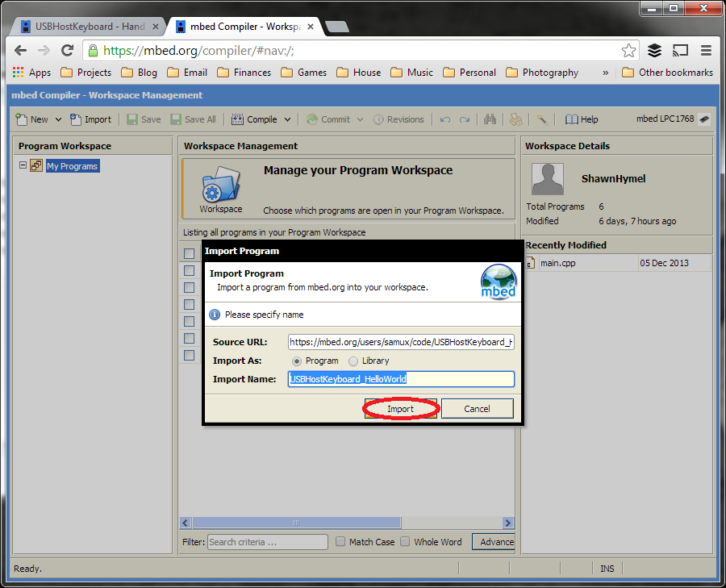
Task: Click the mbed globe logo
Action: (x=499, y=281)
